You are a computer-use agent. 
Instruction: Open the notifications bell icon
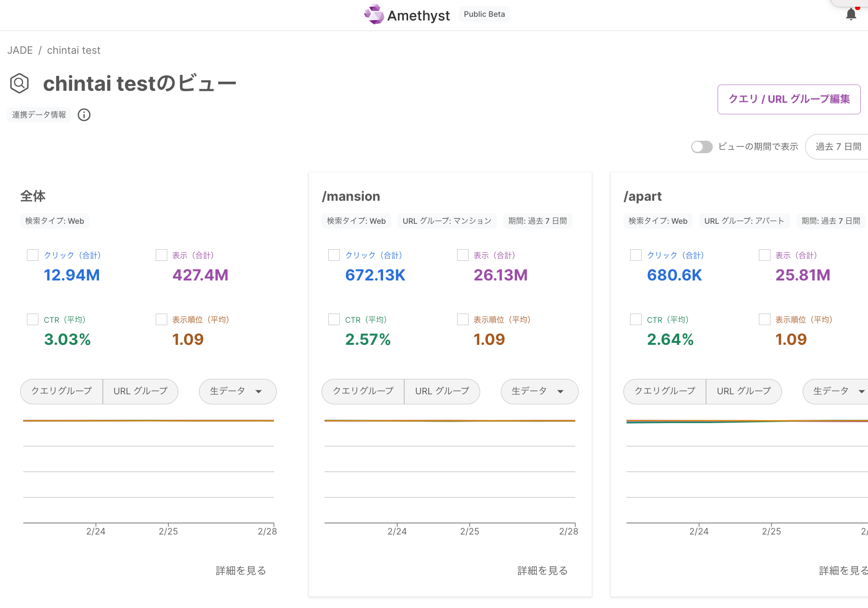point(851,14)
